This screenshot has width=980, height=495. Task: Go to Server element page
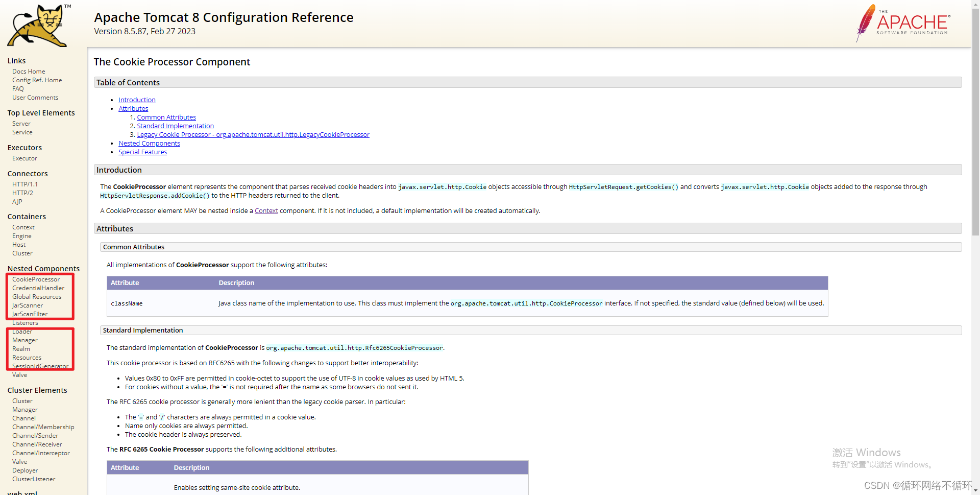pyautogui.click(x=21, y=124)
